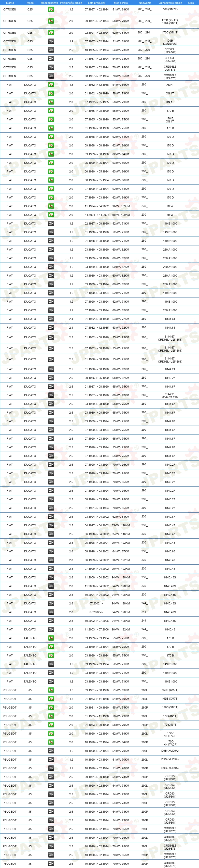
Task: Click the Pojemność silnika column header
Action: pyautogui.click(x=71, y=3)
